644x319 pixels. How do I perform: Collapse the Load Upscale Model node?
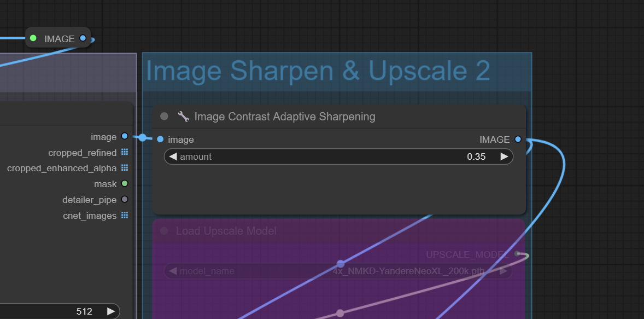tap(164, 231)
